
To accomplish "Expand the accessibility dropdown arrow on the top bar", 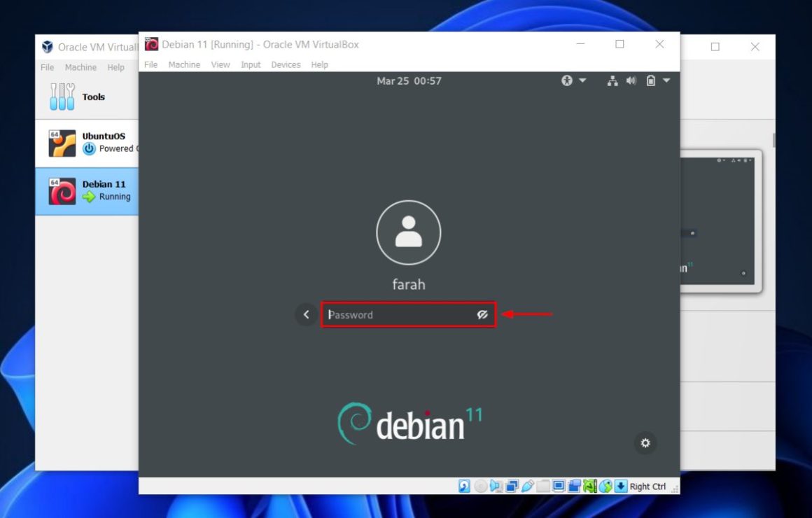I will (582, 80).
